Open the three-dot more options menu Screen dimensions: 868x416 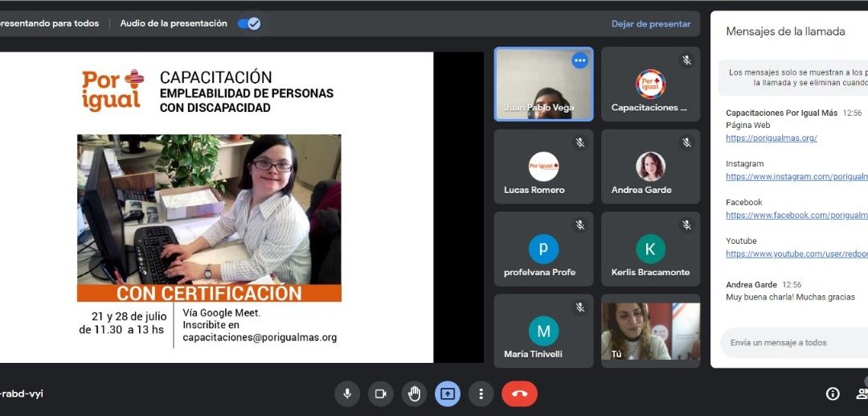481,393
